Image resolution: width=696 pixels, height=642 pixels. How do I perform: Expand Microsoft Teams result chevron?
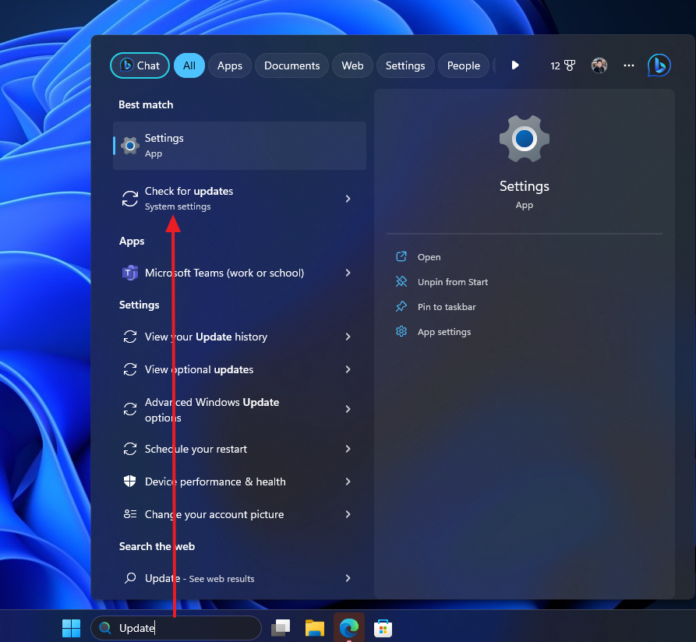348,273
